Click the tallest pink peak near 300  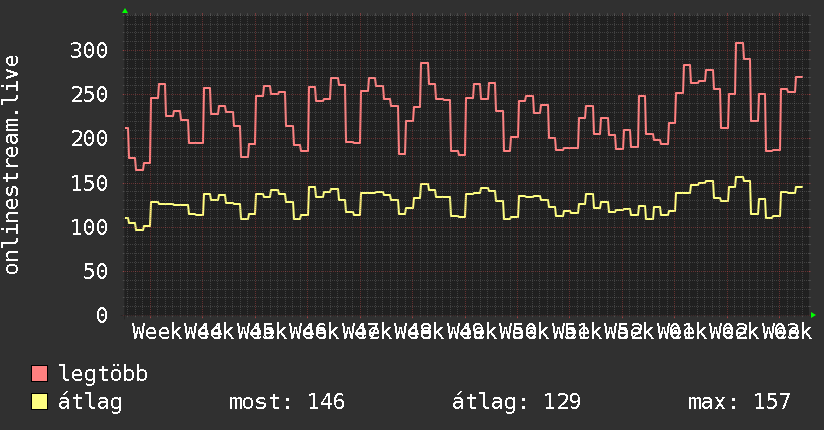(739, 43)
